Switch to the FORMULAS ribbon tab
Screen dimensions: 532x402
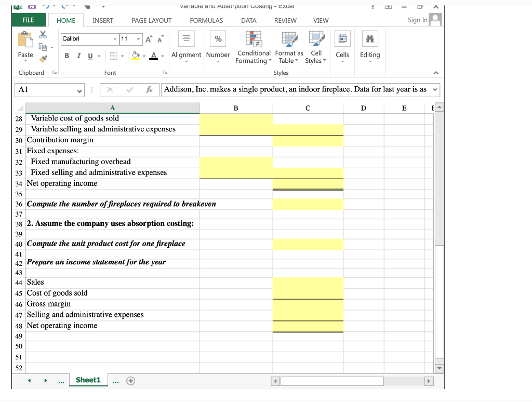pos(206,21)
